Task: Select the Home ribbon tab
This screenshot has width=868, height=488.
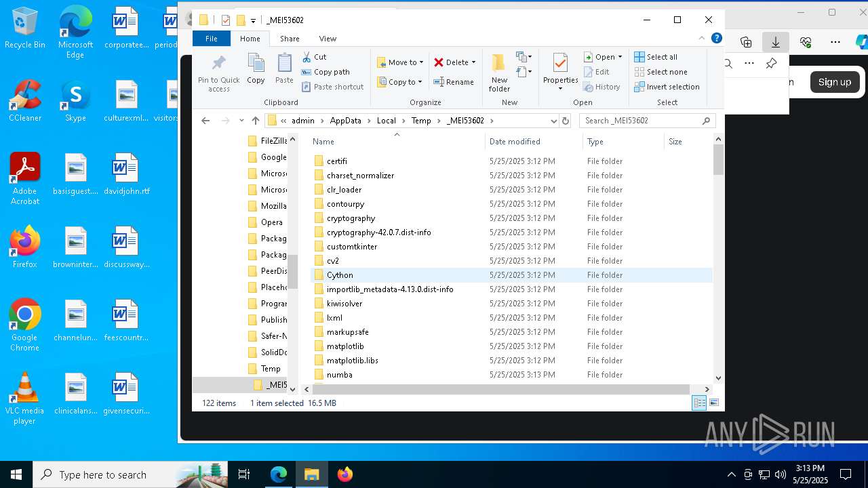Action: click(250, 39)
